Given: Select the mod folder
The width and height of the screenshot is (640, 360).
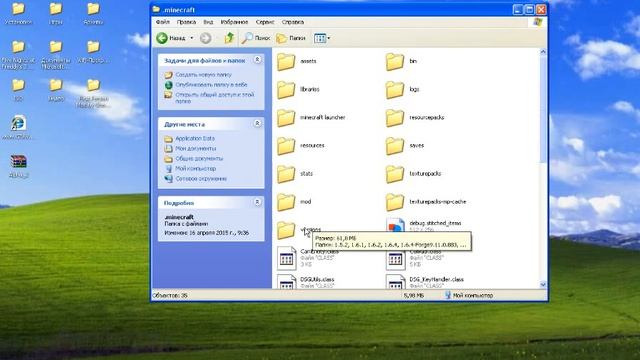Looking at the screenshot, I should point(294,202).
